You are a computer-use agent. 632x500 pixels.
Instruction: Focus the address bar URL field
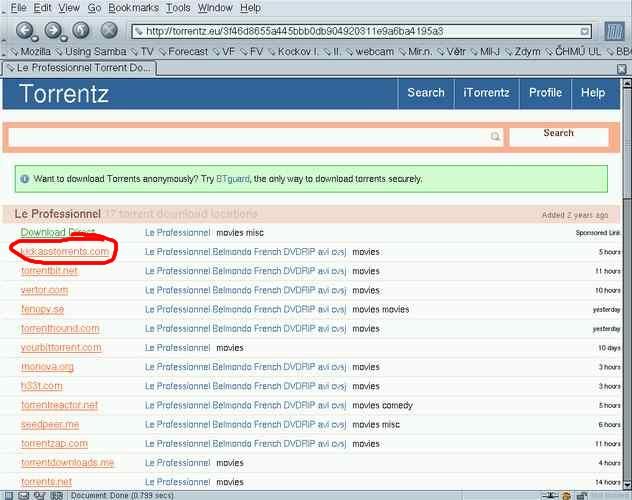point(361,31)
